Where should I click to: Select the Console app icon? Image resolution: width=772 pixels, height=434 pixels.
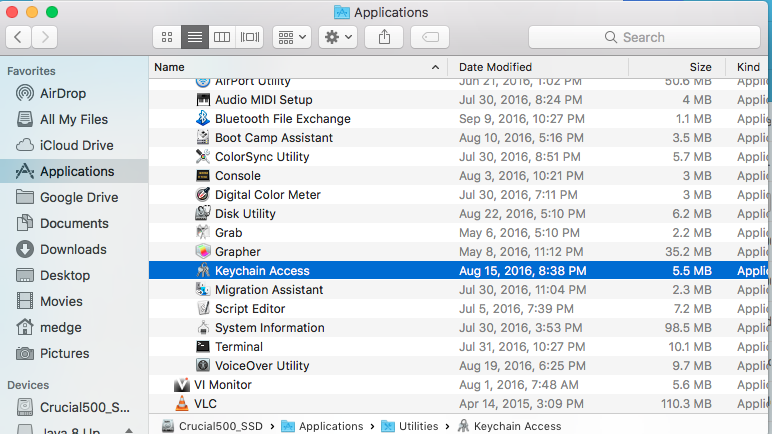(x=203, y=175)
